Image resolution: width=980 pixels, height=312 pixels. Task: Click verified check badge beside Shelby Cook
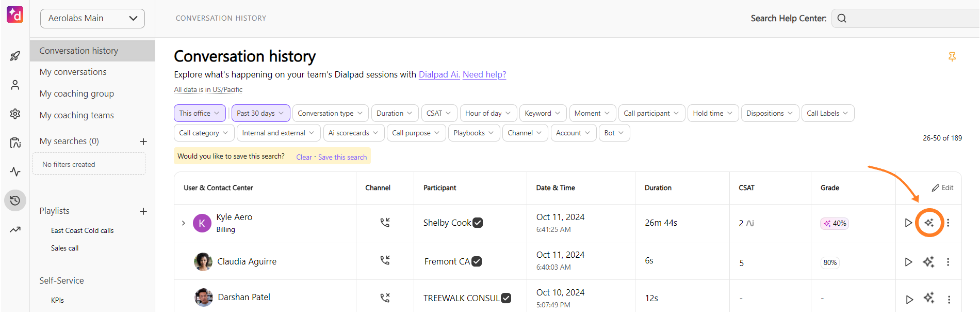(x=478, y=223)
